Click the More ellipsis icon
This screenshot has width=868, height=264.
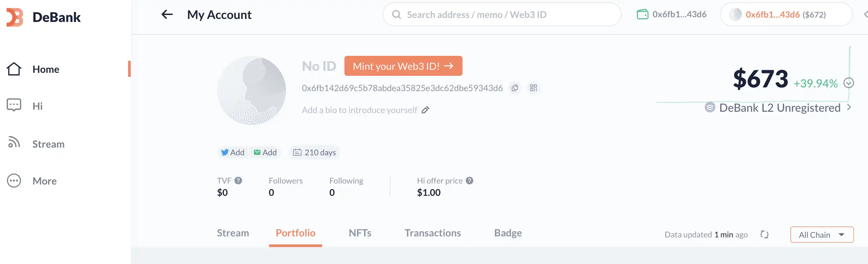pos(14,181)
